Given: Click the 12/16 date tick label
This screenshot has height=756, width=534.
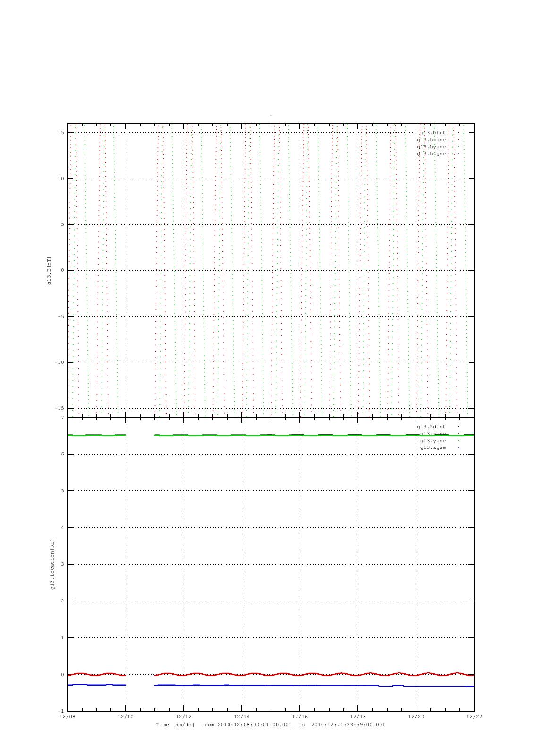Looking at the screenshot, I should pos(300,717).
